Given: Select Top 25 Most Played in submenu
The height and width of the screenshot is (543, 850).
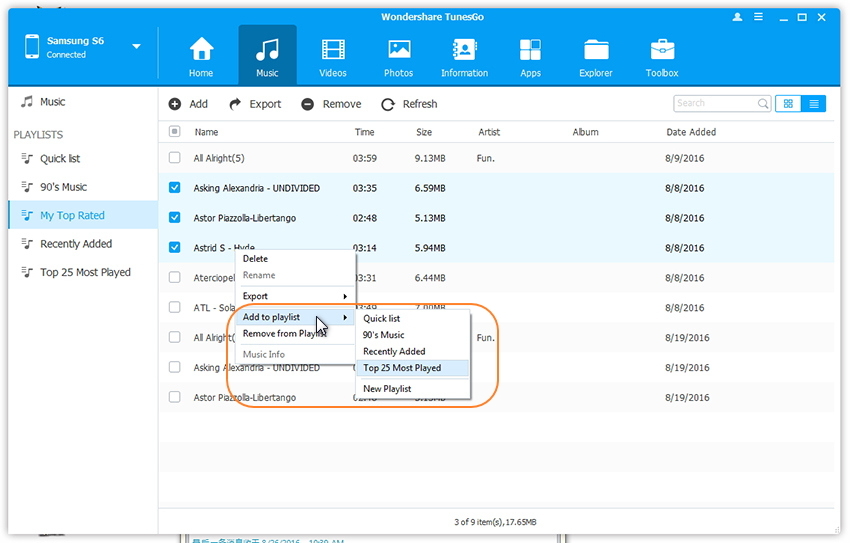Looking at the screenshot, I should 413,368.
